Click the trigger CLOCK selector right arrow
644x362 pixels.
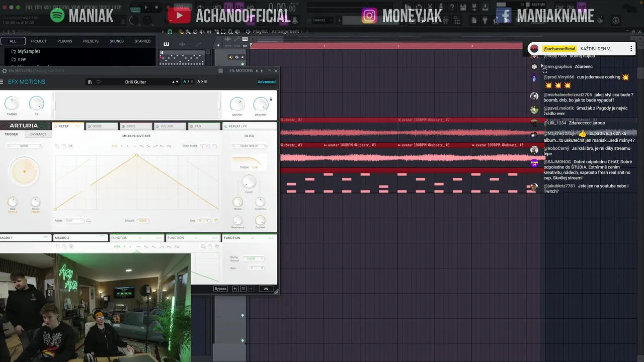(x=40, y=146)
